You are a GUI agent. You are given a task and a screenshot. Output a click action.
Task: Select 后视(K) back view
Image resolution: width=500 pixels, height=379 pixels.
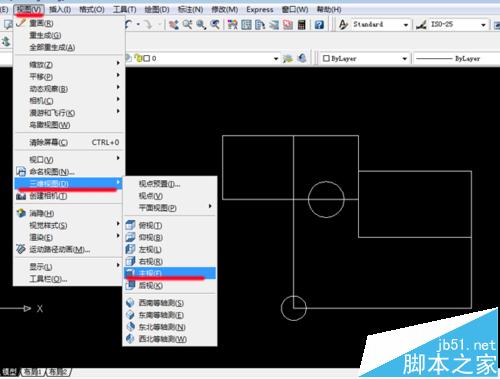point(170,285)
